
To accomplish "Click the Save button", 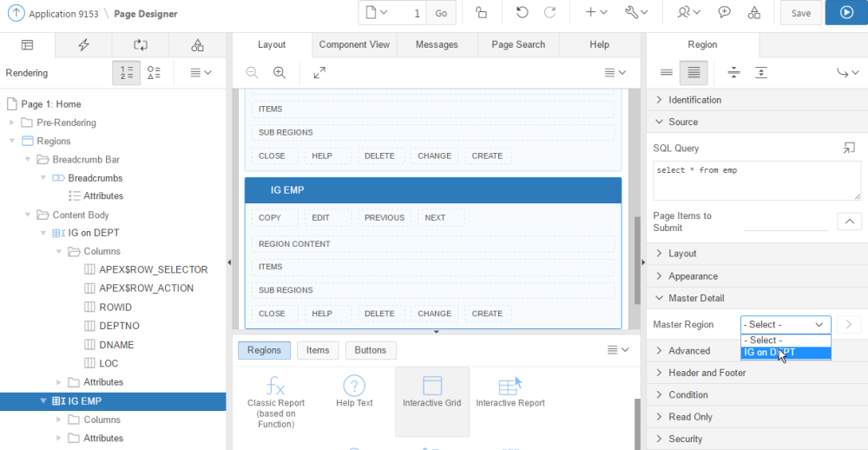I will (x=801, y=13).
